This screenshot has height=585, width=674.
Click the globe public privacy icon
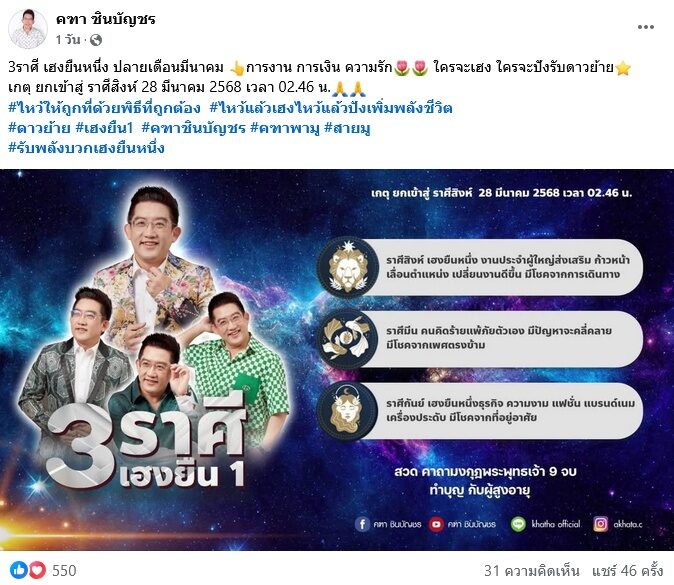click(96, 40)
